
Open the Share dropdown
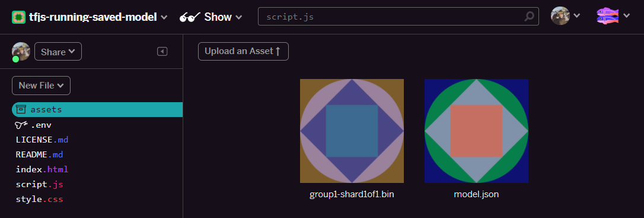[58, 52]
